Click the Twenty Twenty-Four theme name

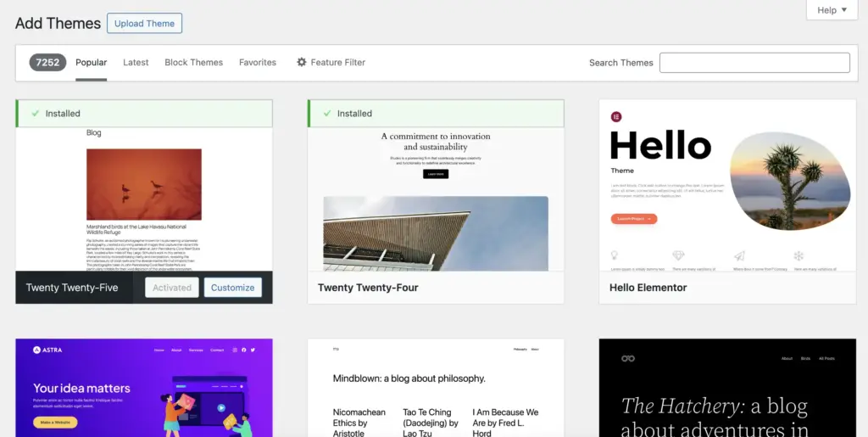[368, 288]
